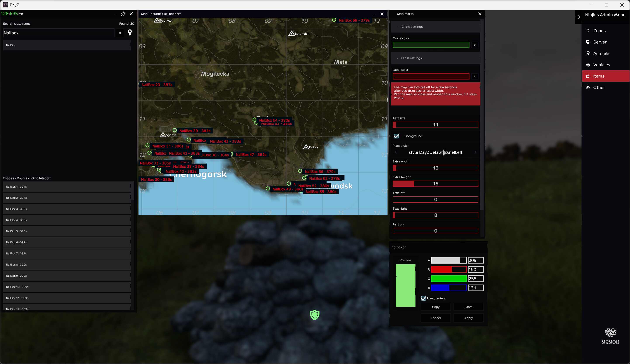Toggle the Background checkbox
This screenshot has height=364, width=630.
[x=396, y=136]
